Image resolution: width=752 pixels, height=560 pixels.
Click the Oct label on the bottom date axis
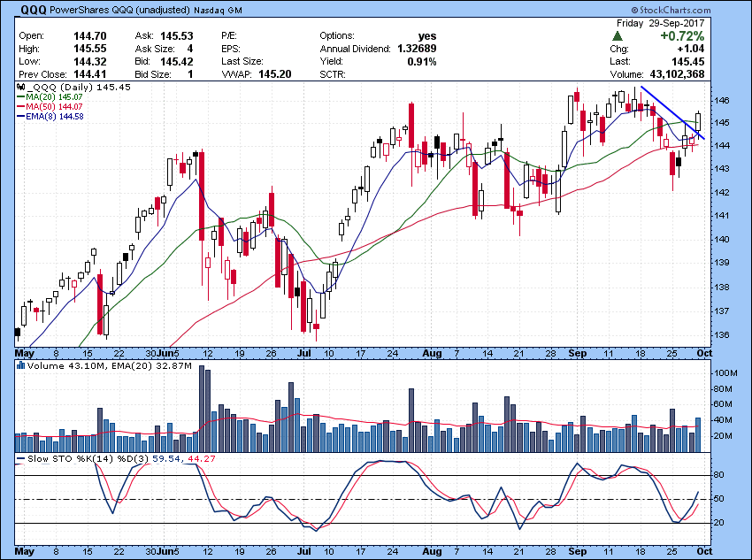click(x=704, y=551)
